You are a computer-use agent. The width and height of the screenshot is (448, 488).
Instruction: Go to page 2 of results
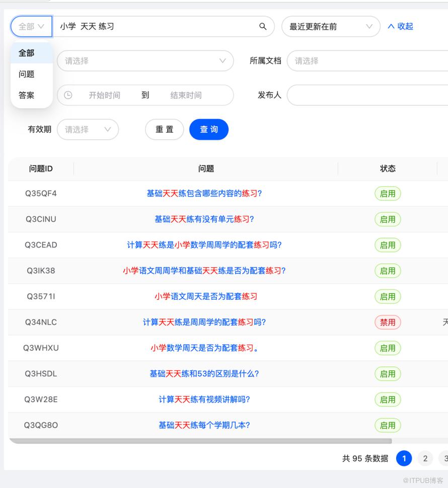(425, 458)
